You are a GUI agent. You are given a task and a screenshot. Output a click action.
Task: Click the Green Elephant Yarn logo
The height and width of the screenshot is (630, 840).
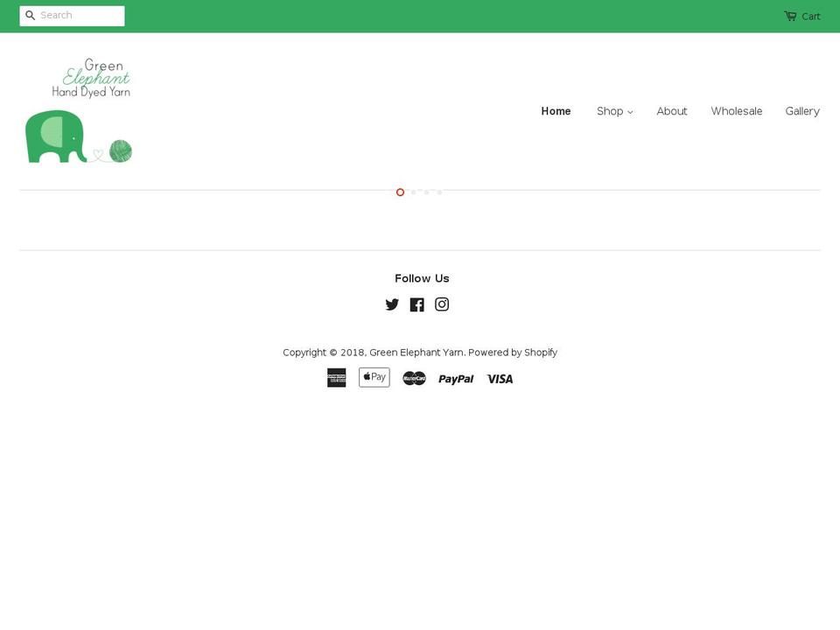(78, 110)
